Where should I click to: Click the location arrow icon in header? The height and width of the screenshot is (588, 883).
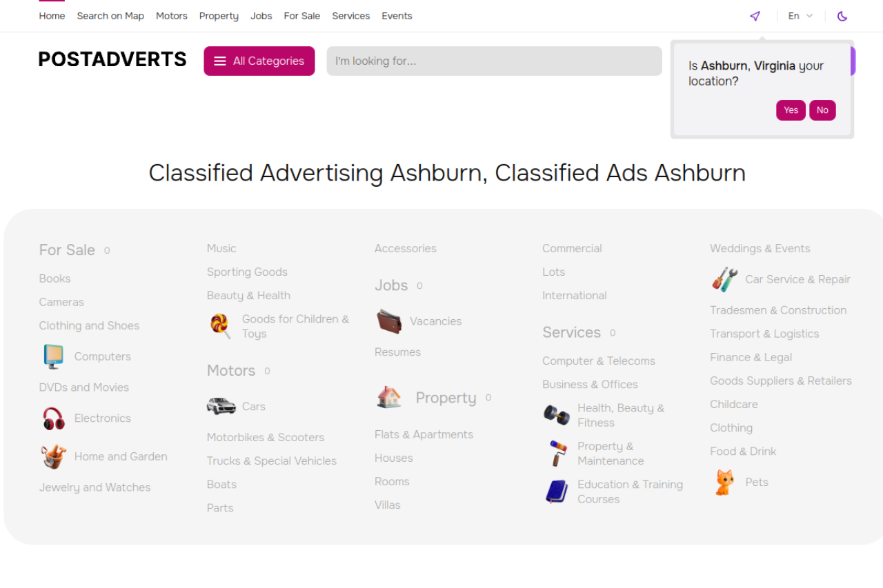point(755,16)
